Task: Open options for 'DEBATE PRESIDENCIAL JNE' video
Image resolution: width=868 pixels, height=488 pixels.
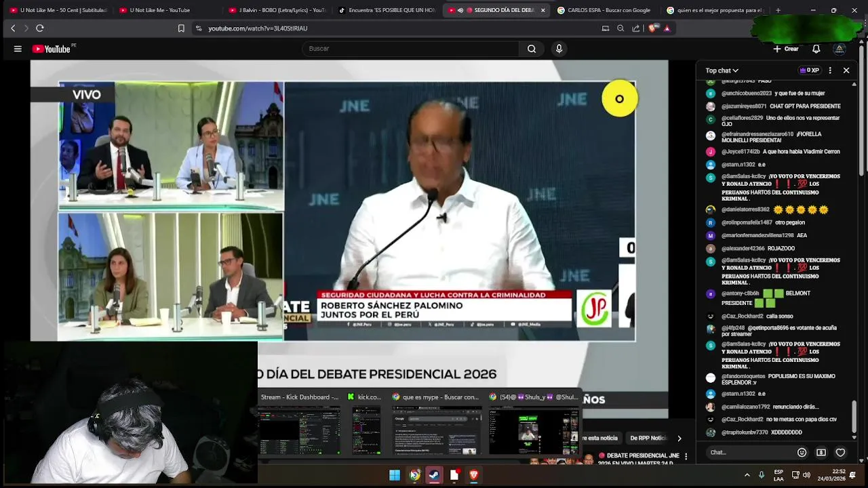Action: click(686, 456)
